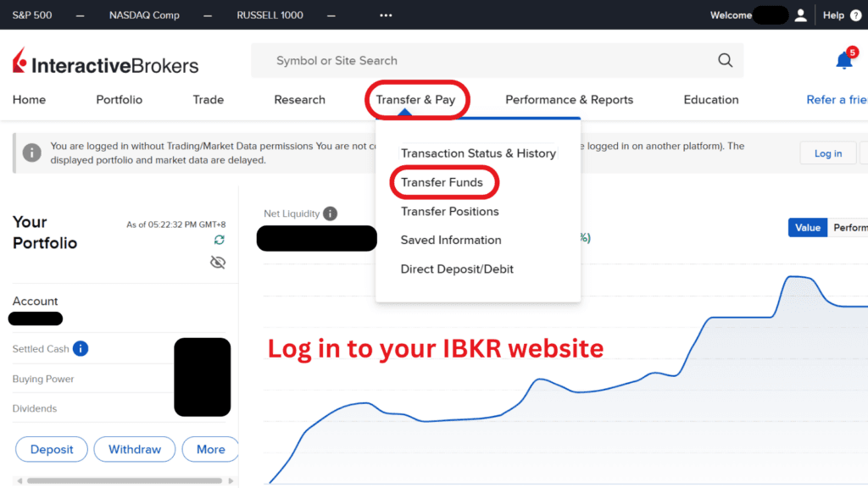This screenshot has height=488, width=868.
Task: Click the Withdraw button
Action: (x=134, y=449)
